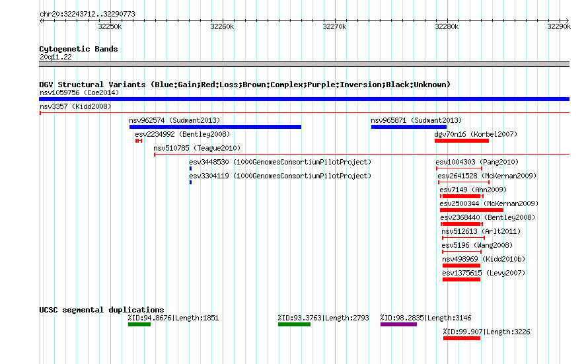Viewport: 588px width, 364px height.
Task: Select the gray 20q11.22 cytogenetic band
Action: coord(304,64)
